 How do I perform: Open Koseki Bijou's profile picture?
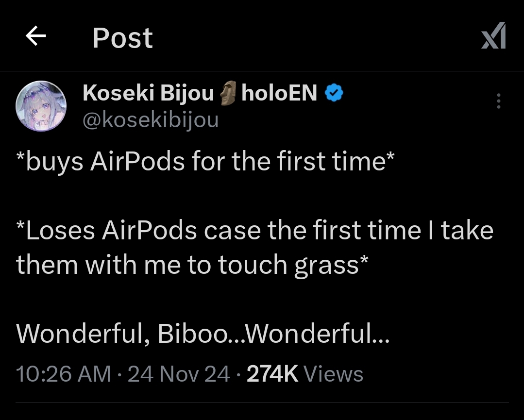(41, 106)
